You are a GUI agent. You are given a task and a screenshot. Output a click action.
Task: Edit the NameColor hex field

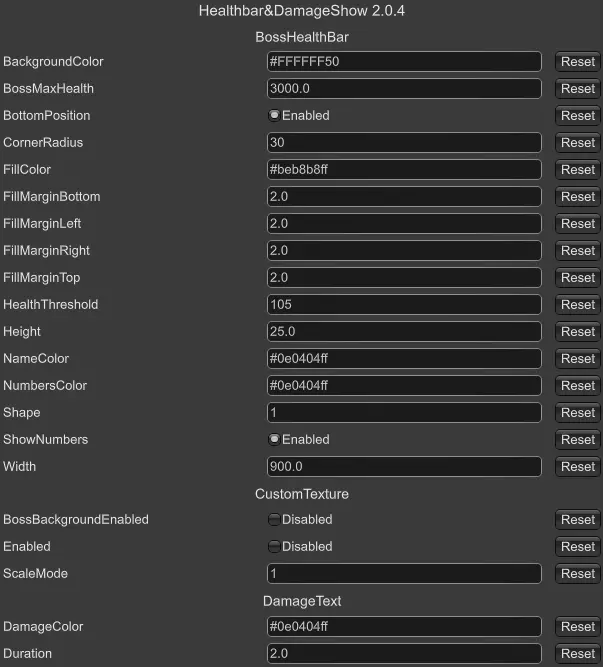404,359
